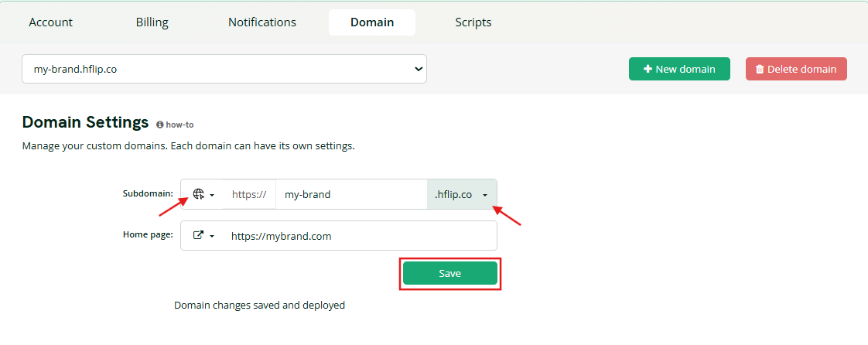This screenshot has width=868, height=345.
Task: Click the Subdomain: field label
Action: [148, 193]
